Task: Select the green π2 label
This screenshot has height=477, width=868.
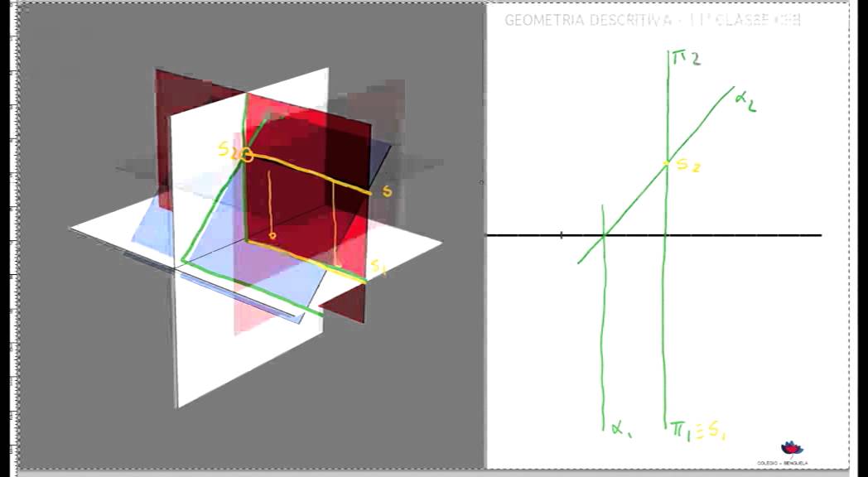Action: [686, 58]
